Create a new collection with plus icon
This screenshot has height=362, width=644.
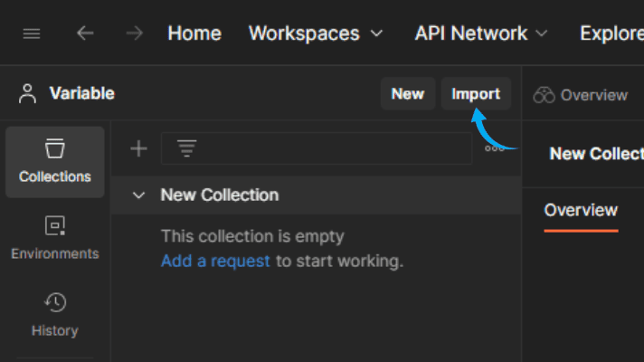click(x=138, y=148)
